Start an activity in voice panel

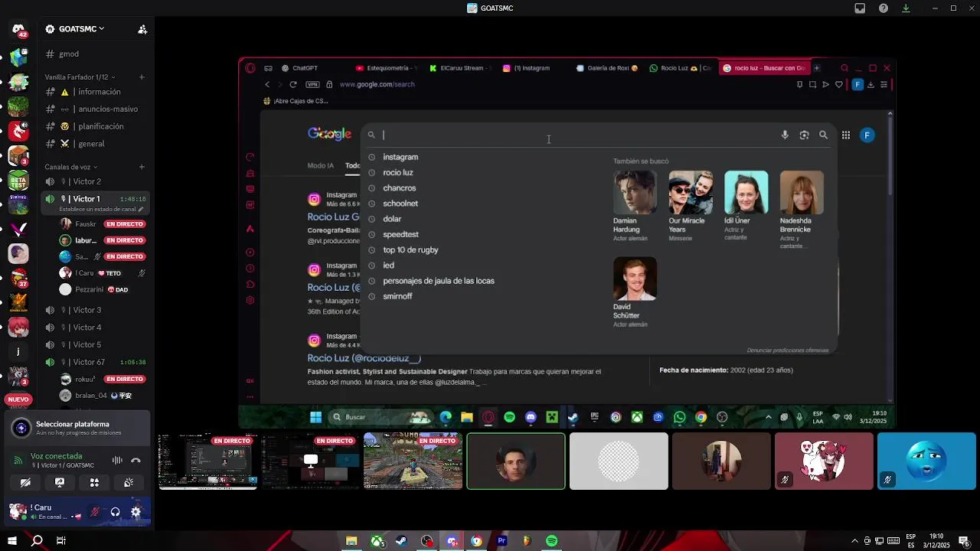pyautogui.click(x=94, y=483)
